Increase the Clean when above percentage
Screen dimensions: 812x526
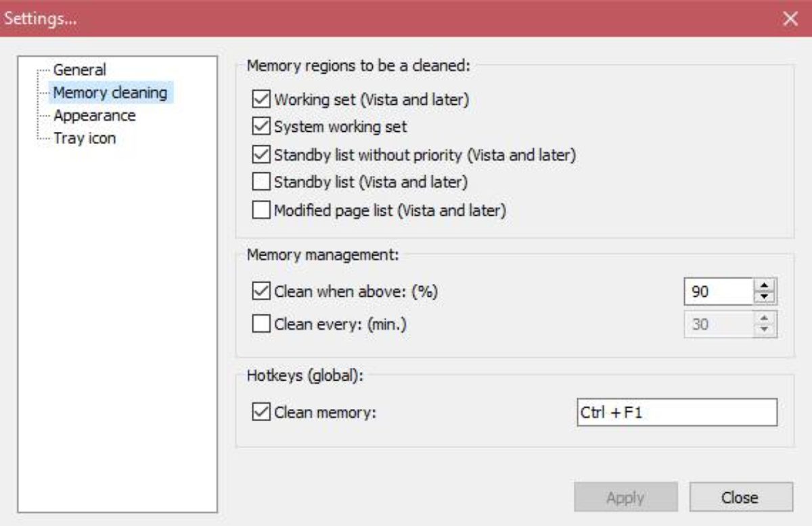[765, 287]
